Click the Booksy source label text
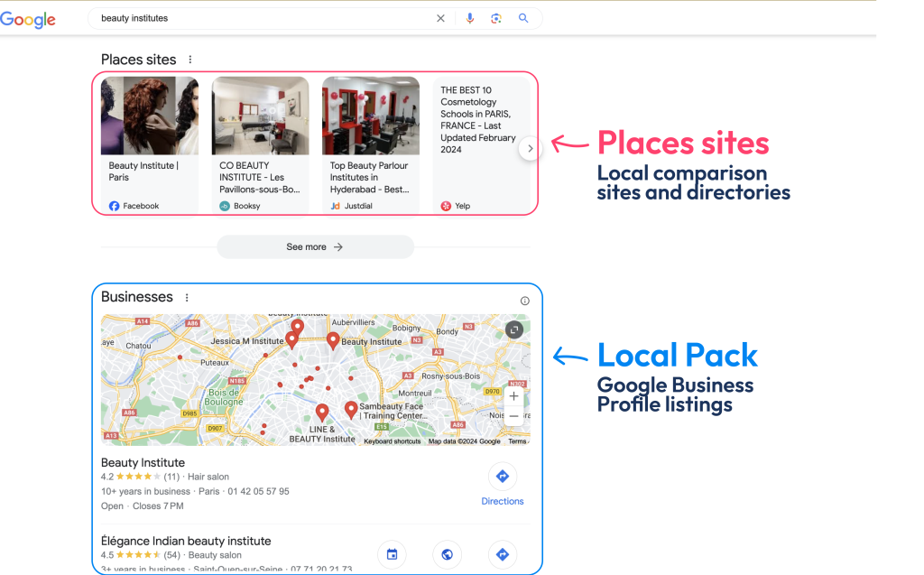The image size is (924, 575). tap(247, 206)
